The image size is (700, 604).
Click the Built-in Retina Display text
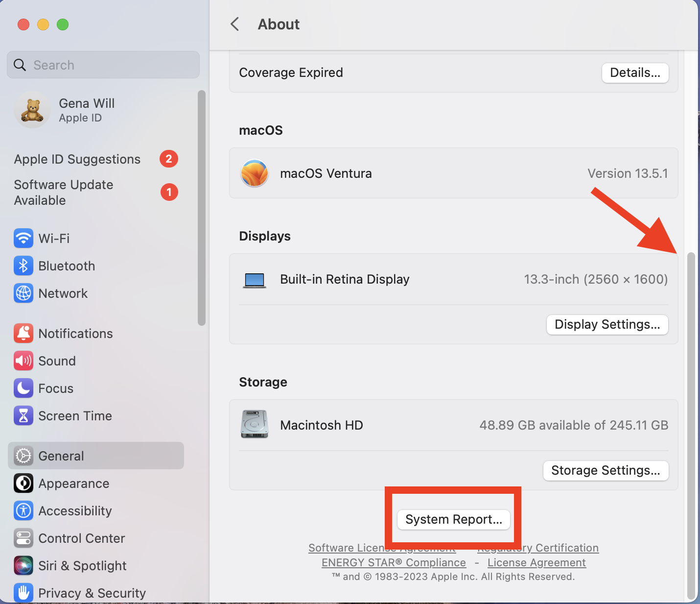(345, 279)
